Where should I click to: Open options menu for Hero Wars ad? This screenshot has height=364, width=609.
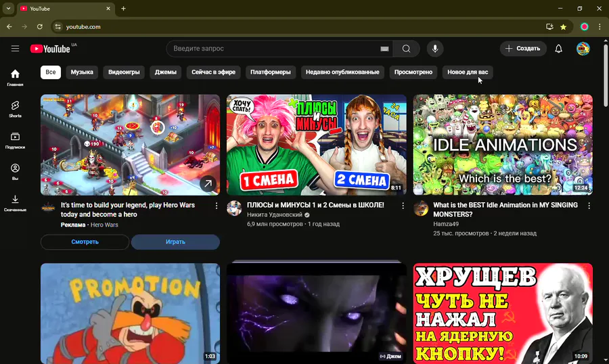tap(217, 206)
